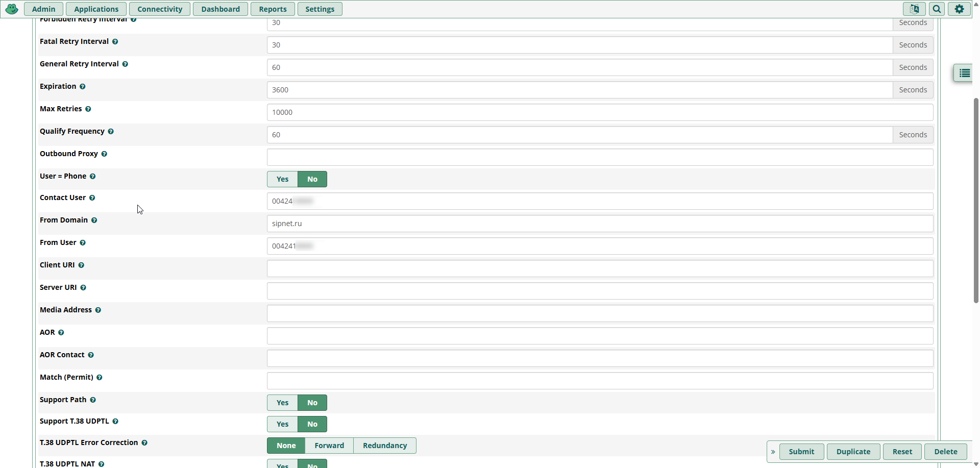This screenshot has height=468, width=980.
Task: Click the From User input field
Action: click(x=600, y=246)
